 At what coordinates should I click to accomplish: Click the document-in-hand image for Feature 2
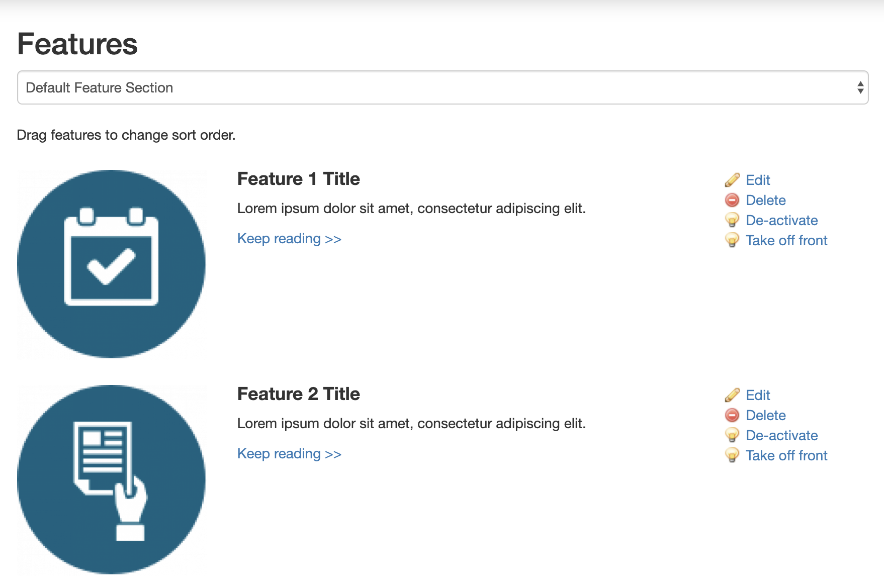click(x=111, y=479)
